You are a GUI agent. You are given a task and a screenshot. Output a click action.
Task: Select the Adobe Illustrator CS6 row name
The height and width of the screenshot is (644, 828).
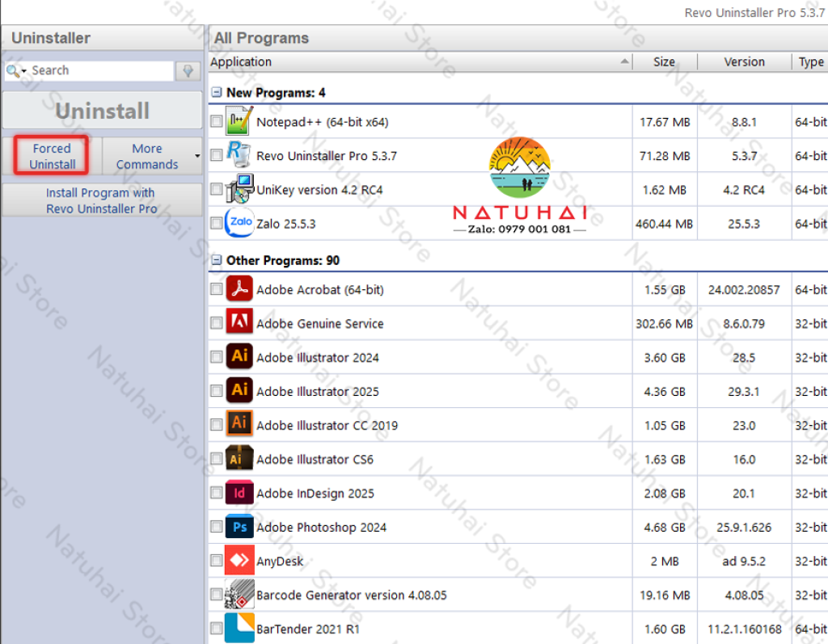coord(315,460)
